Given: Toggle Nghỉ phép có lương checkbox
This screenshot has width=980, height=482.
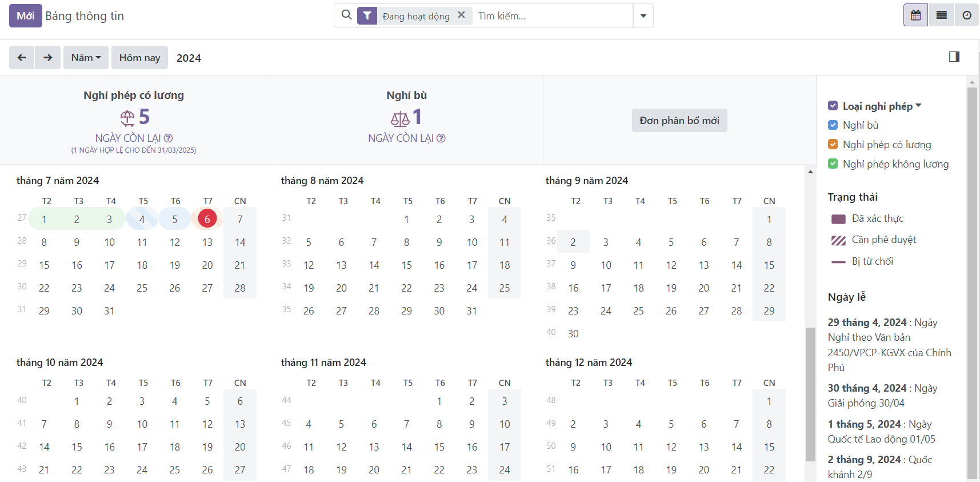Looking at the screenshot, I should click(x=833, y=145).
